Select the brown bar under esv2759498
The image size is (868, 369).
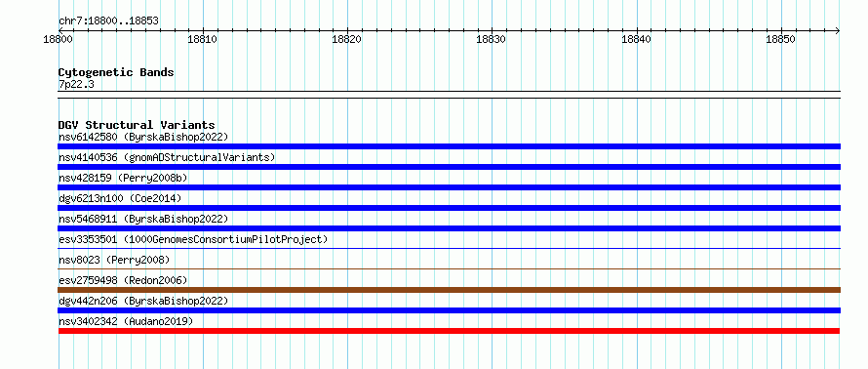(x=449, y=290)
